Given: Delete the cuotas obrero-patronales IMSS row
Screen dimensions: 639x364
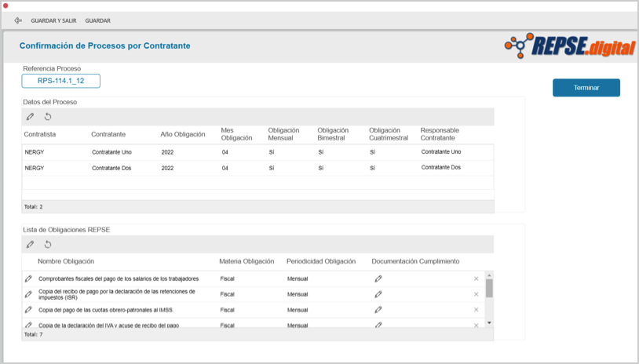Looking at the screenshot, I should click(476, 309).
